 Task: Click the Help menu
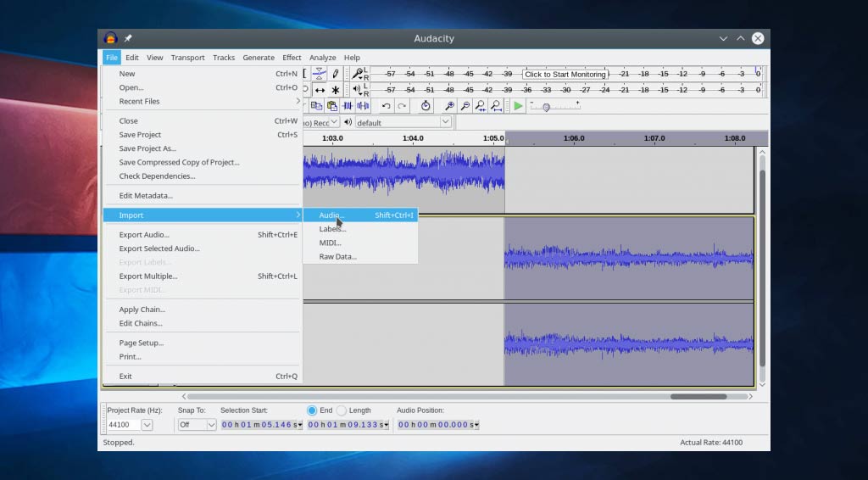(352, 58)
